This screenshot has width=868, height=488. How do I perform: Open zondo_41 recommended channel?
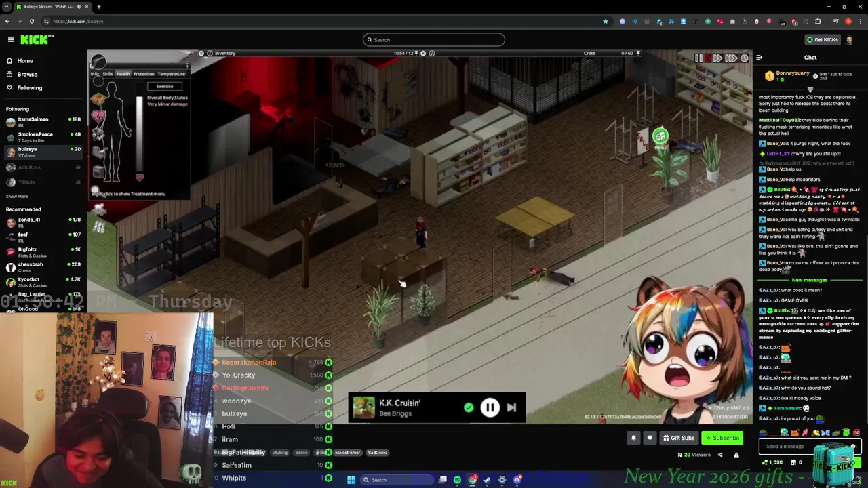[42, 222]
